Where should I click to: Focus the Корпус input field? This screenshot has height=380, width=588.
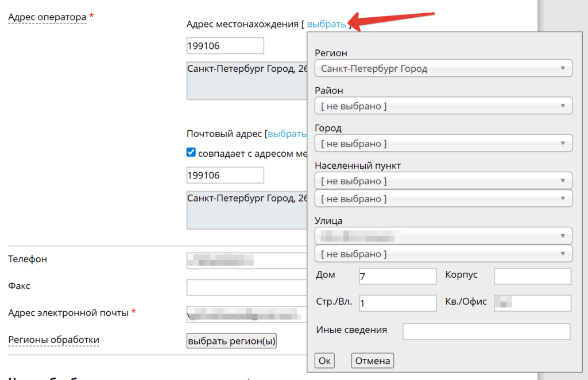click(x=532, y=277)
